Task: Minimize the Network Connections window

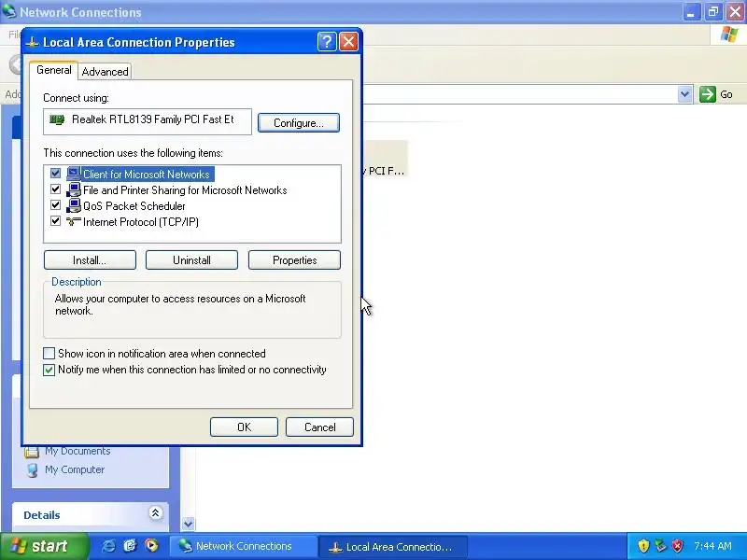Action: point(691,12)
